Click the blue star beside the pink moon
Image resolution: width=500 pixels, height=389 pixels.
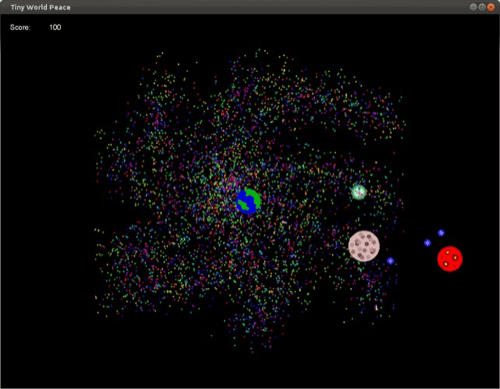[x=390, y=261]
